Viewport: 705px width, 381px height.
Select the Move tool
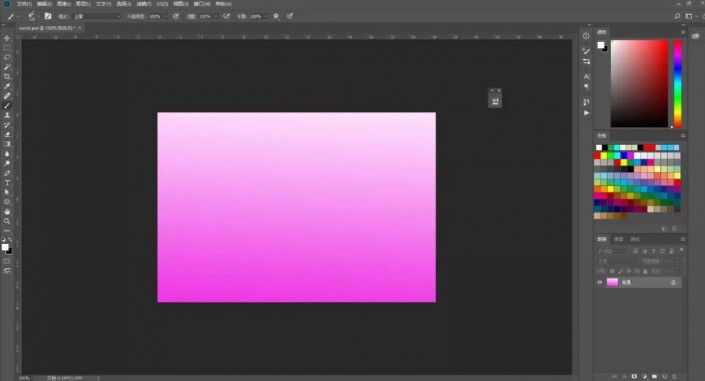coord(7,38)
